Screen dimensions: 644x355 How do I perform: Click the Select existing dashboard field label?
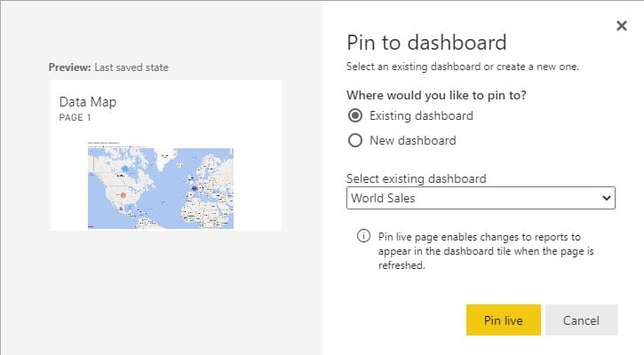point(416,178)
